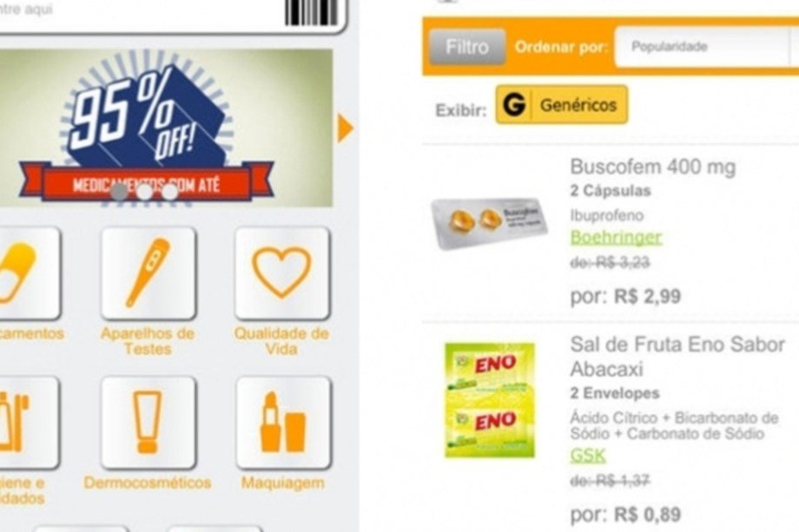The width and height of the screenshot is (799, 532).
Task: Open Aparelhos de Testes thermometer category
Action: pos(149,273)
